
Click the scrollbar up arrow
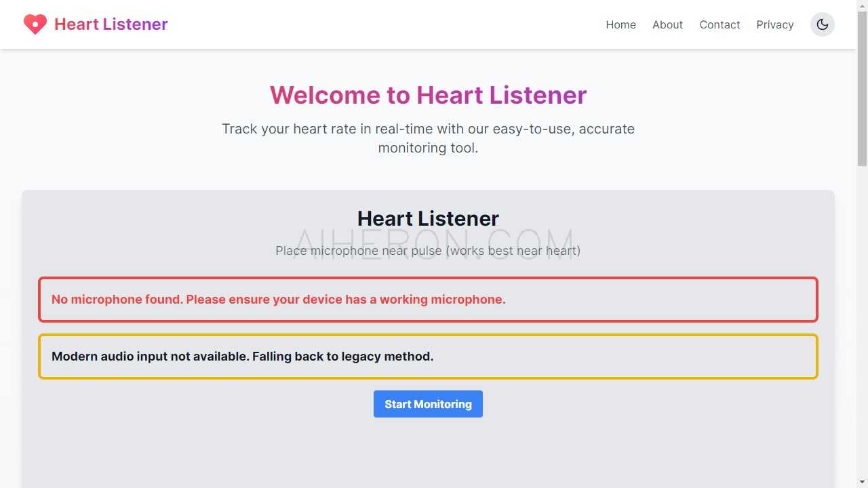pos(862,5)
